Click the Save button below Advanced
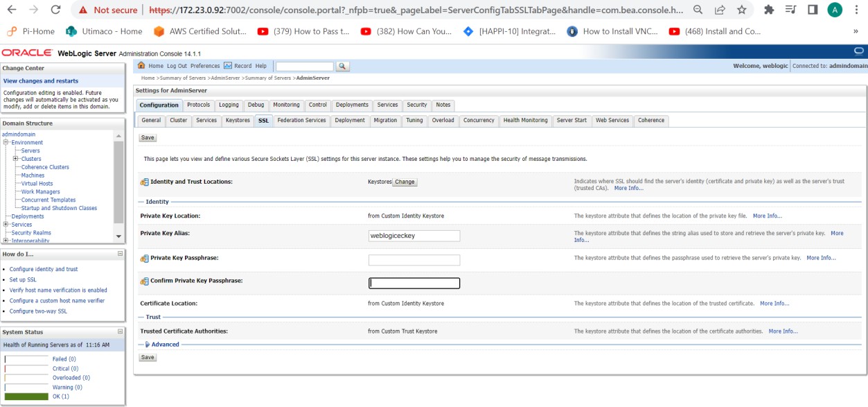This screenshot has height=407, width=868. click(x=148, y=357)
